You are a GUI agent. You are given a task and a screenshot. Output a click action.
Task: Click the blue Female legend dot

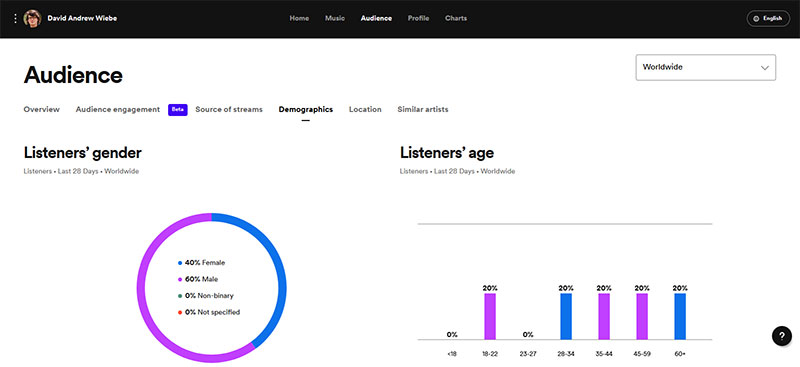coord(180,263)
